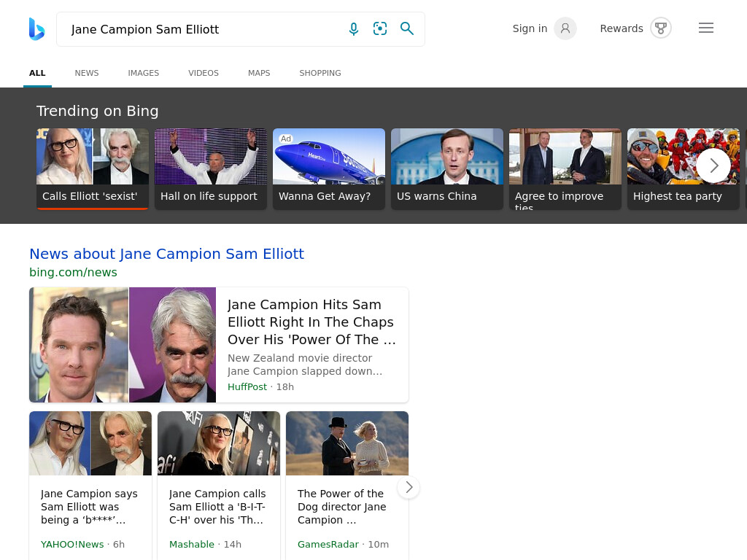Open News about Jane Campion Sam Elliott
This screenshot has width=747, height=560.
pyautogui.click(x=167, y=254)
